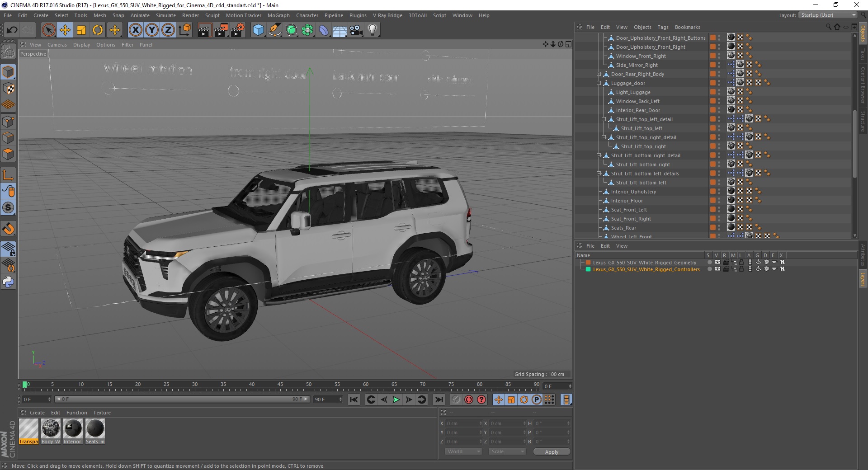Collapse Strut_Lift_top_right_detail node
Image resolution: width=868 pixels, height=470 pixels.
point(604,137)
